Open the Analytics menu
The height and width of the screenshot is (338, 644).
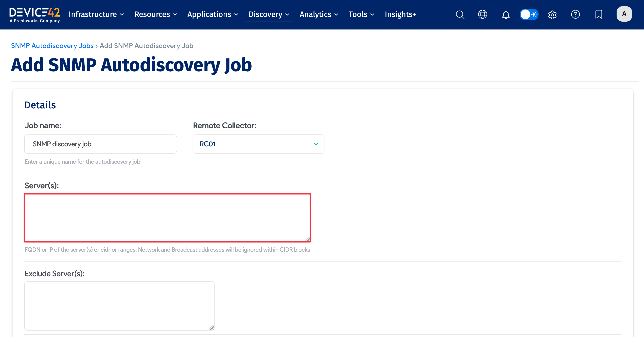tap(319, 15)
